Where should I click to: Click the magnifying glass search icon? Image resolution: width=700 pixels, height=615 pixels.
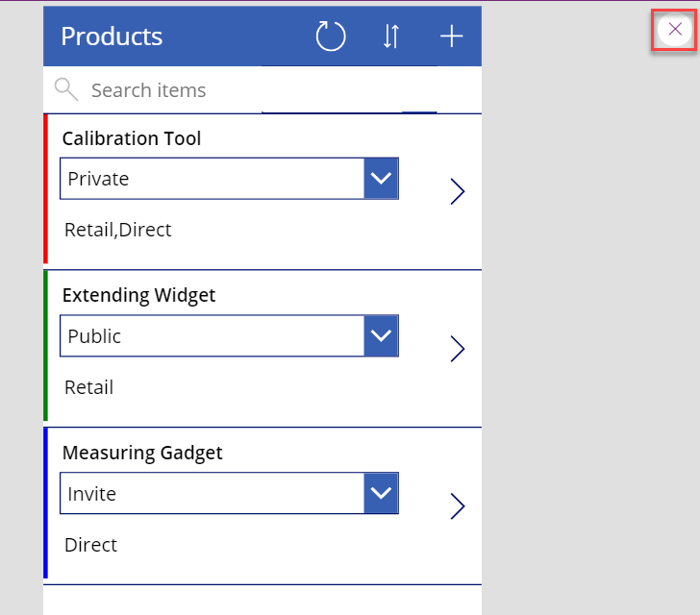[x=66, y=89]
